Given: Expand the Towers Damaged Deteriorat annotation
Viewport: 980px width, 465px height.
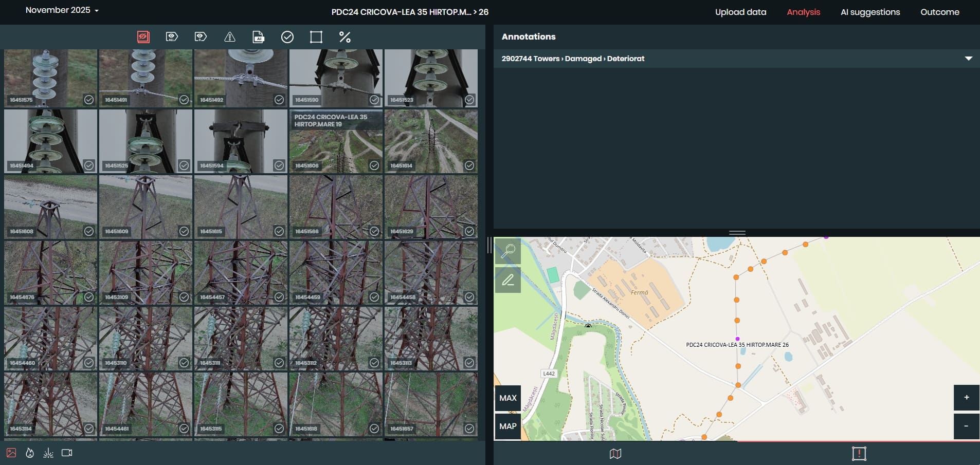Looking at the screenshot, I should (968, 59).
